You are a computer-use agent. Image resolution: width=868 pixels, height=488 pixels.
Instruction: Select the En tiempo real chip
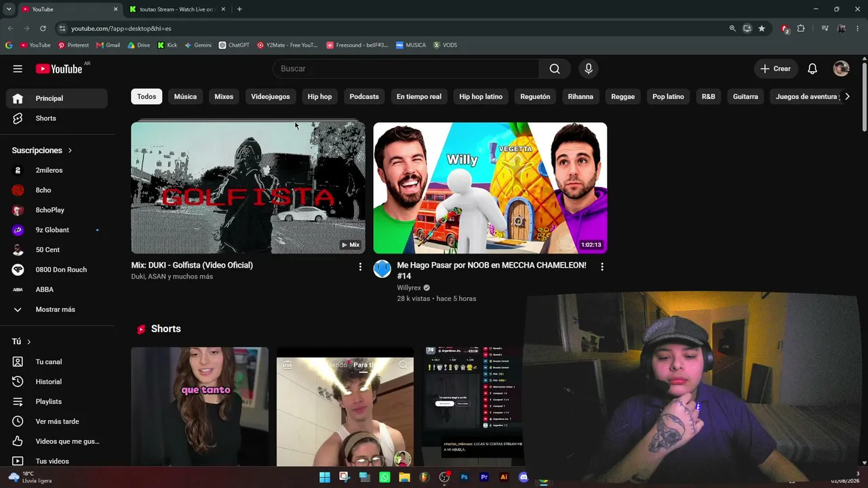pyautogui.click(x=419, y=97)
